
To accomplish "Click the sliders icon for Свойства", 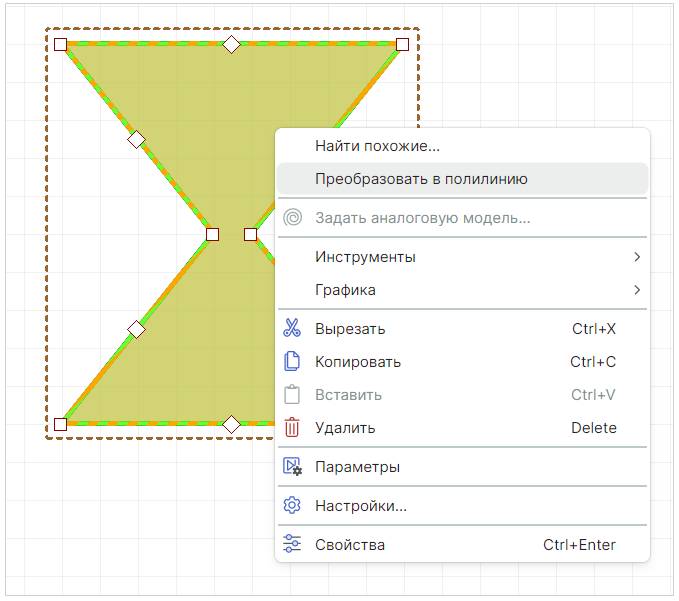I will 292,544.
